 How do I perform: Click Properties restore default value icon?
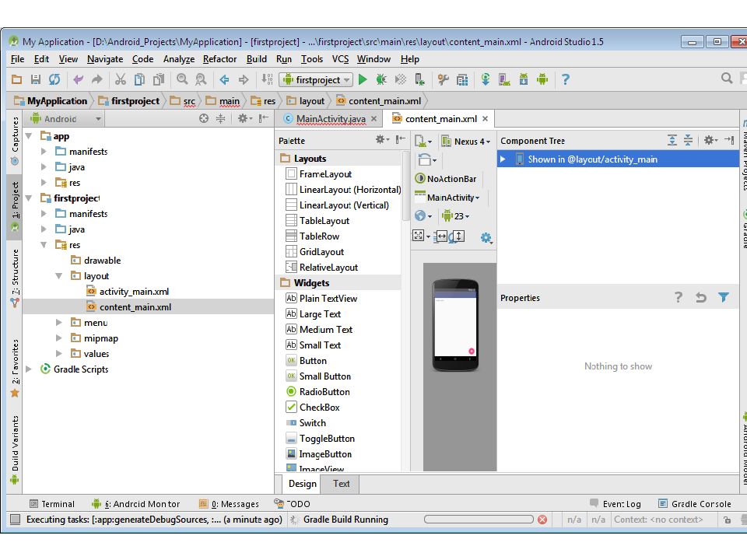[x=701, y=298]
